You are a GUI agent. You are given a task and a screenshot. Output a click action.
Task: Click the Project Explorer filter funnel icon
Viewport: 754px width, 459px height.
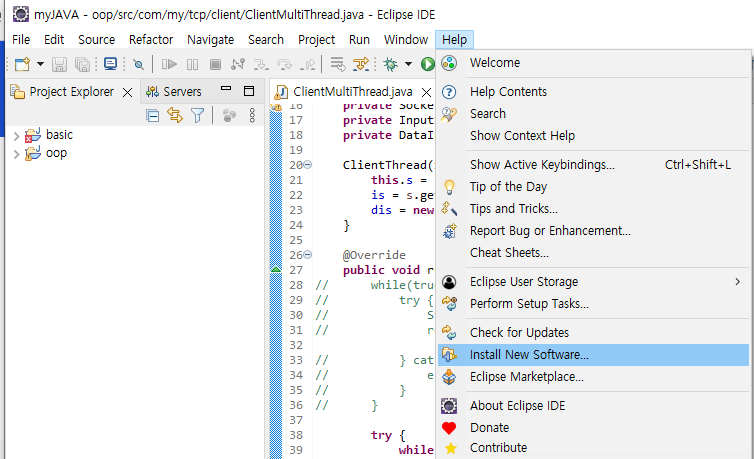tap(198, 115)
